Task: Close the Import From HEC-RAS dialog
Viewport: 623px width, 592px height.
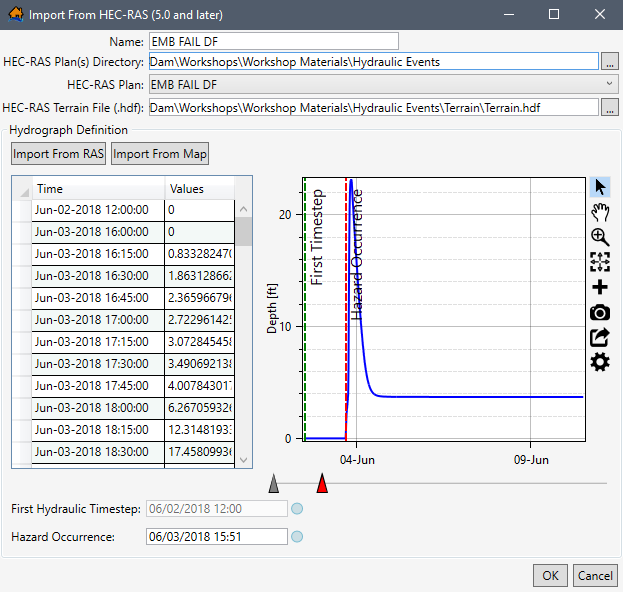Action: click(600, 14)
